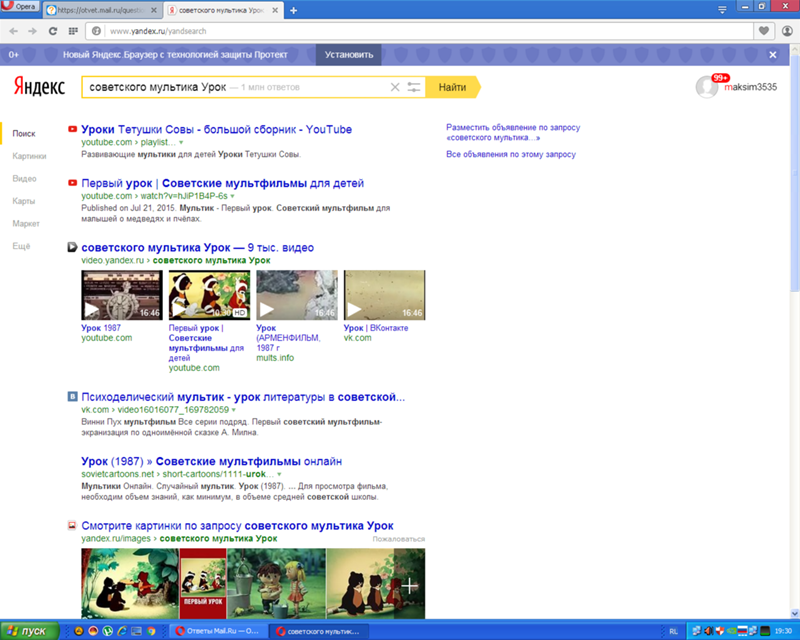Play the Урок АРМЕНФИЛЬМ video thumbnail
800x640 pixels.
[297, 295]
